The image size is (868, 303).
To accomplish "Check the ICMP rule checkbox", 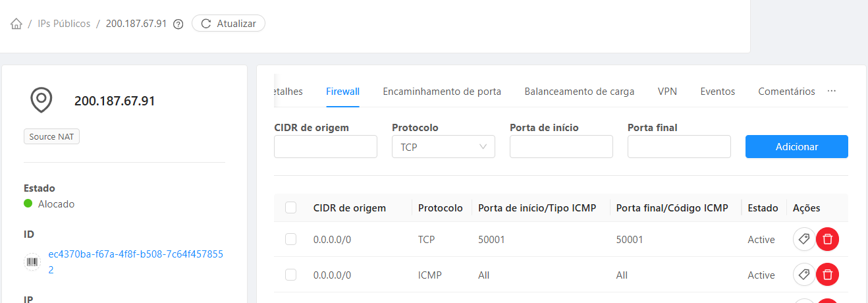I will pos(291,275).
